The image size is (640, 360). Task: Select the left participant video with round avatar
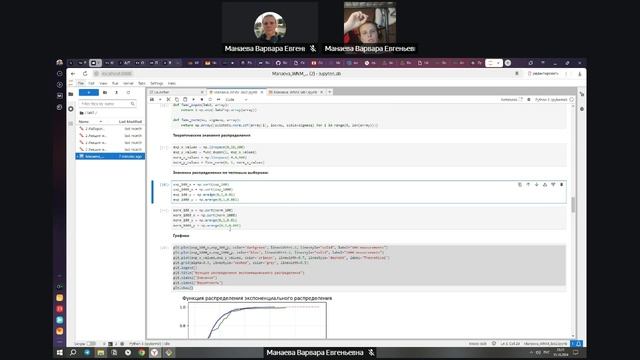270,28
